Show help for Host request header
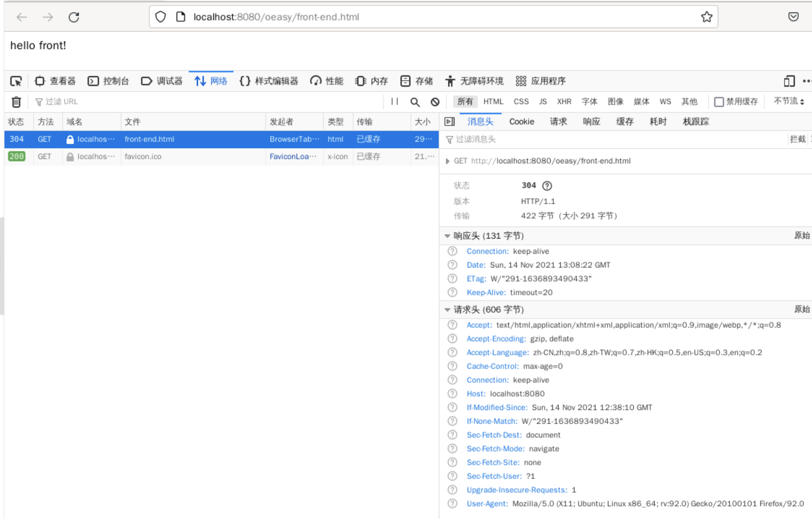This screenshot has width=812, height=519. [x=452, y=393]
